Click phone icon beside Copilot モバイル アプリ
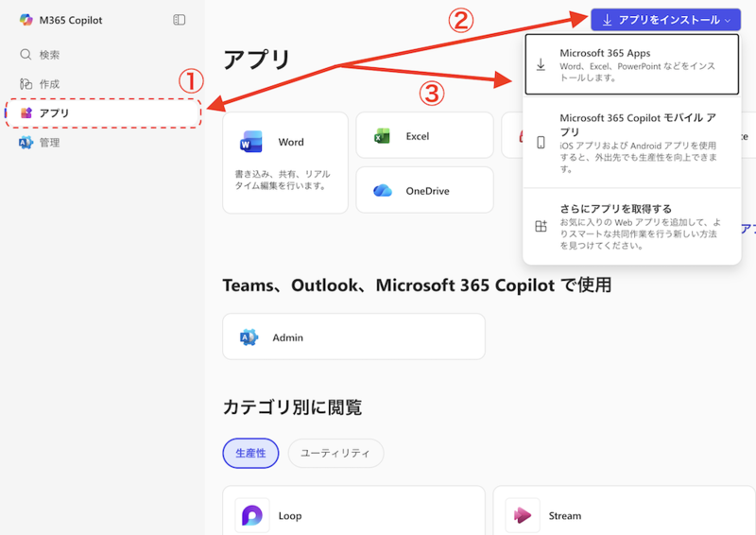 pyautogui.click(x=541, y=143)
